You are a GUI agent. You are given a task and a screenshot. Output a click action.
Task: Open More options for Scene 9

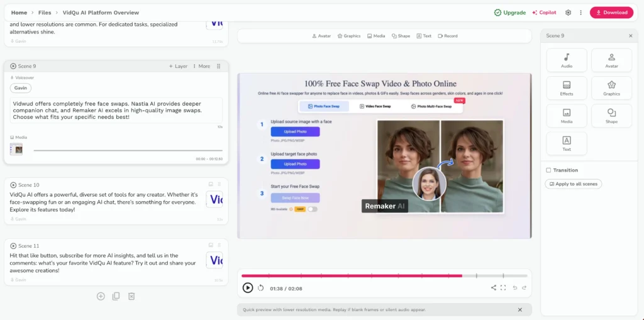[x=201, y=66]
